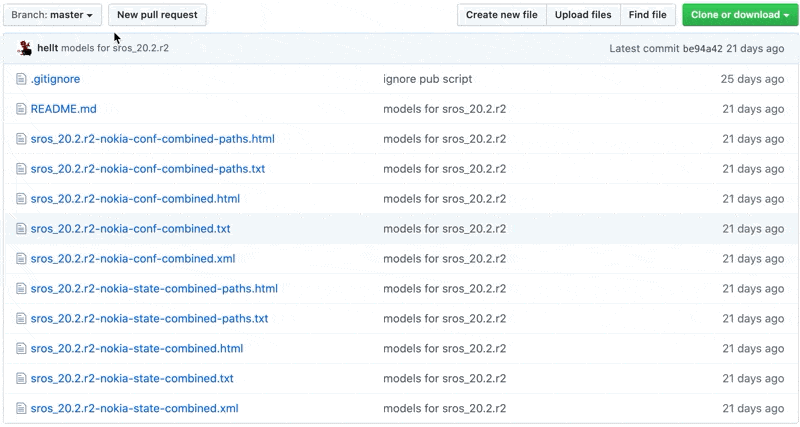Open the sros_20.2.r2-nokia-state-combined.html file link
Image resolution: width=800 pixels, height=427 pixels.
[x=137, y=348]
